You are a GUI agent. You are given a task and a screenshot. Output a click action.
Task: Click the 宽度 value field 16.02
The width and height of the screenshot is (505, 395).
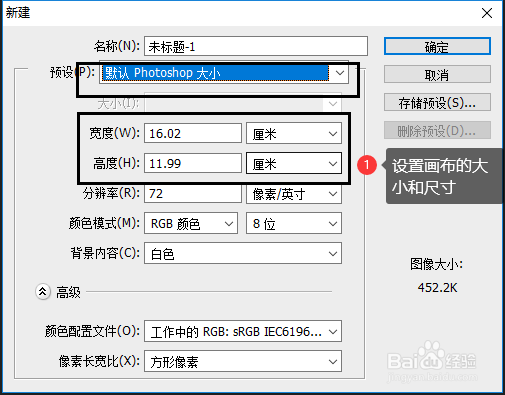pyautogui.click(x=193, y=133)
